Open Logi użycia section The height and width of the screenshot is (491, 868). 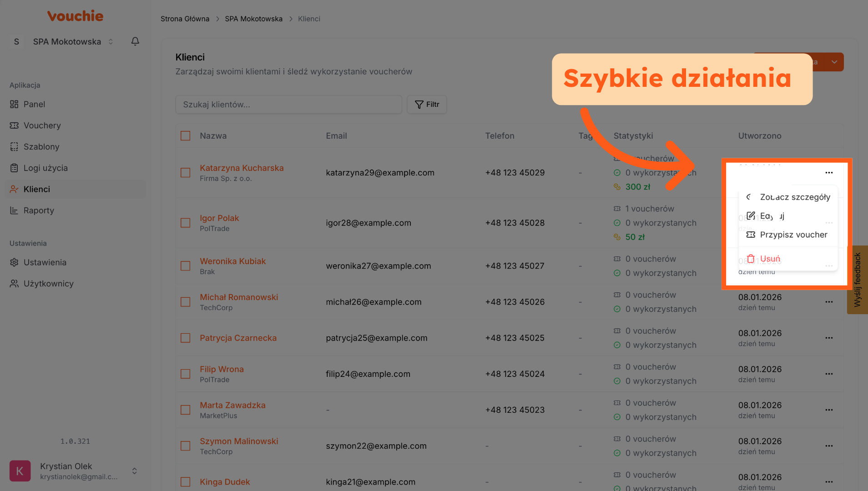pos(45,168)
